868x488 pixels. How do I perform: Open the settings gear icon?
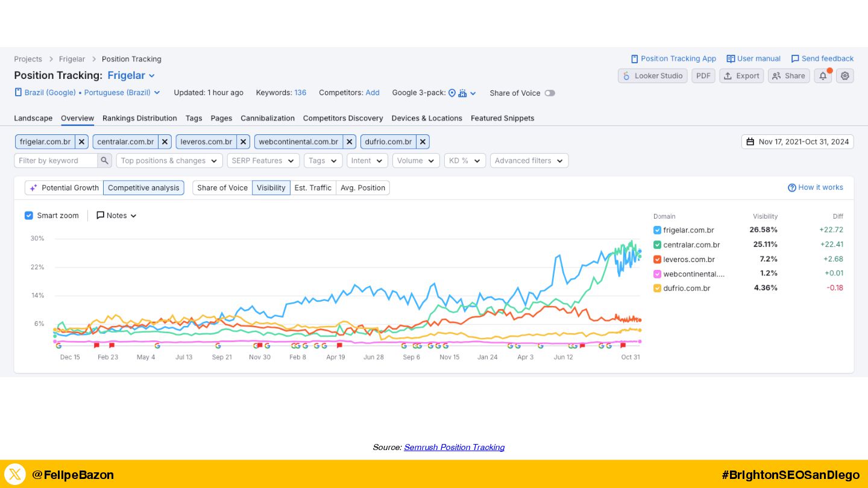845,76
